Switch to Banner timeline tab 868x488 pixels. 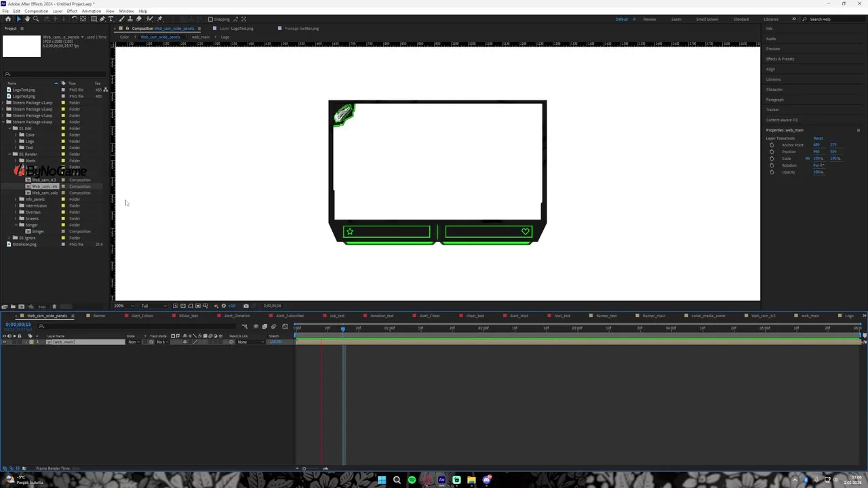click(100, 316)
